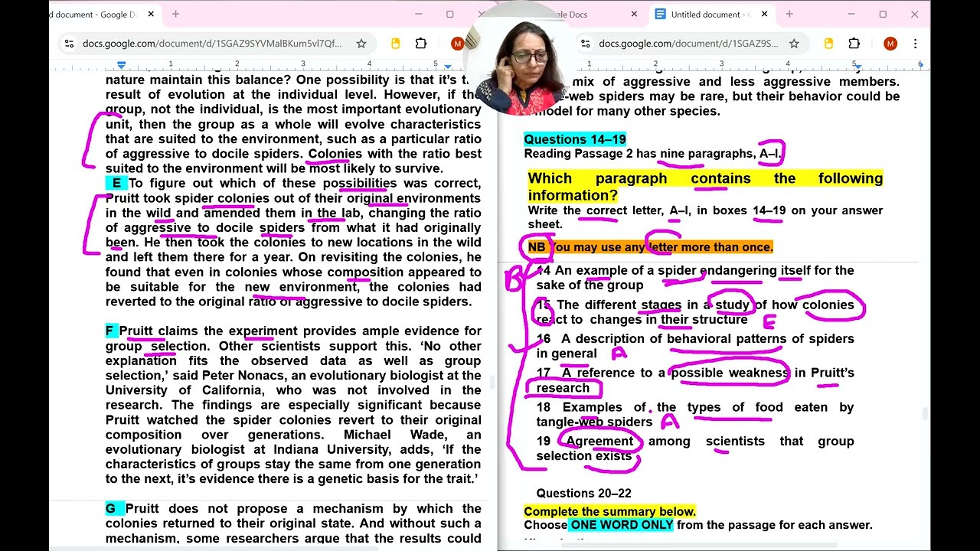Close the partially hidden Docs tab in the right window
Viewport: 980px width, 551px height.
(634, 14)
